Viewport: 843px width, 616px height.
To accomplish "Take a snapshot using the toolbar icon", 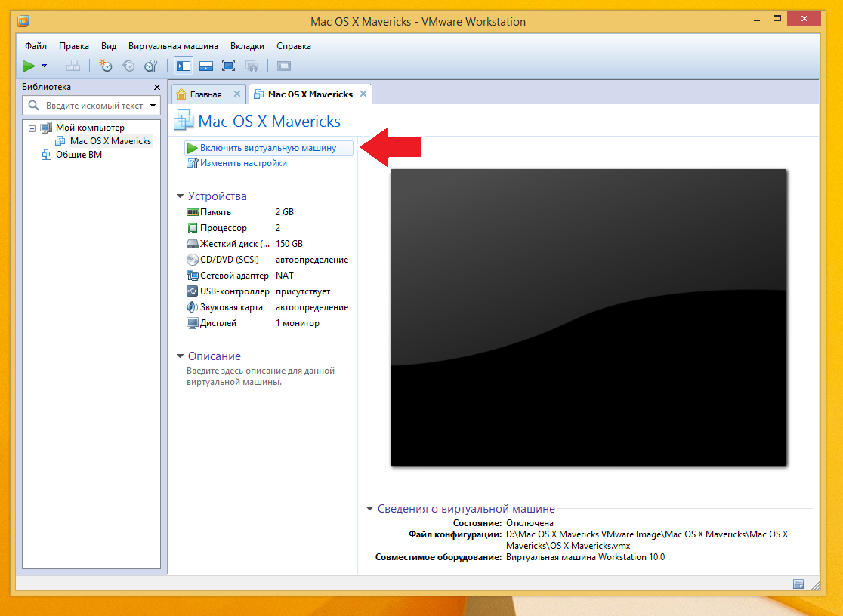I will pos(106,66).
